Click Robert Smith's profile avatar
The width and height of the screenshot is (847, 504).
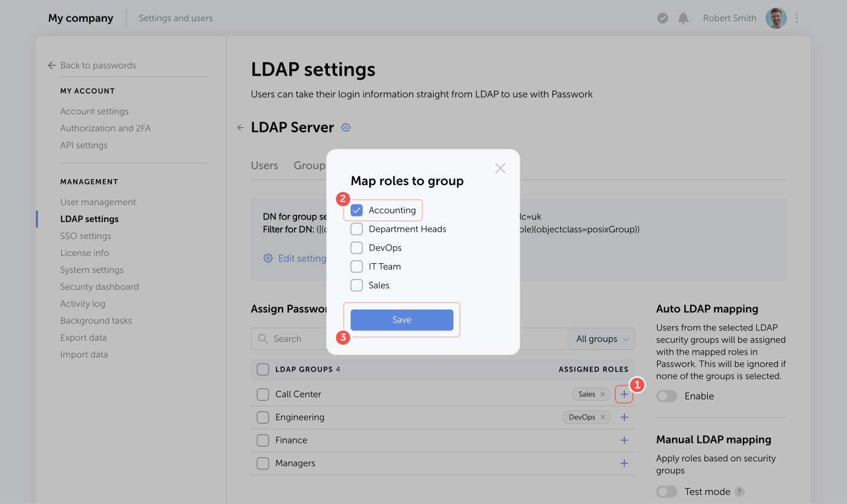click(x=776, y=18)
